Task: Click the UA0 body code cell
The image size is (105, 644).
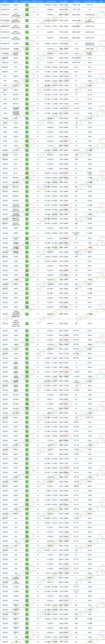Action: [x=76, y=118]
